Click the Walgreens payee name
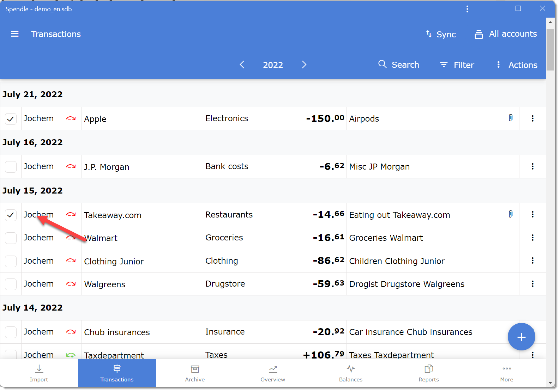Screen dimensions: 560x392 (x=105, y=284)
